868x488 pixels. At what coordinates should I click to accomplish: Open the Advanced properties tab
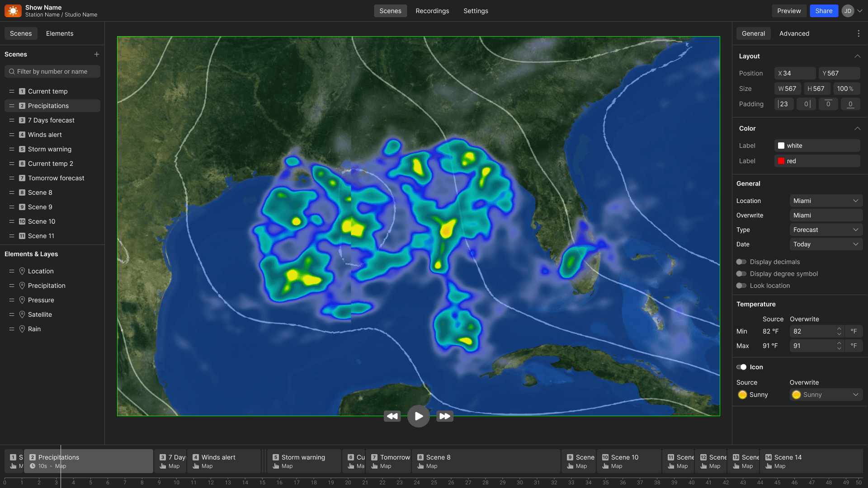pos(794,33)
